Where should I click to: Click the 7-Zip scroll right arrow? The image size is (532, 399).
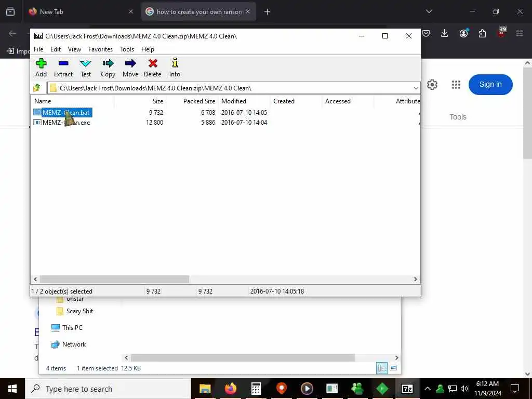coord(415,279)
